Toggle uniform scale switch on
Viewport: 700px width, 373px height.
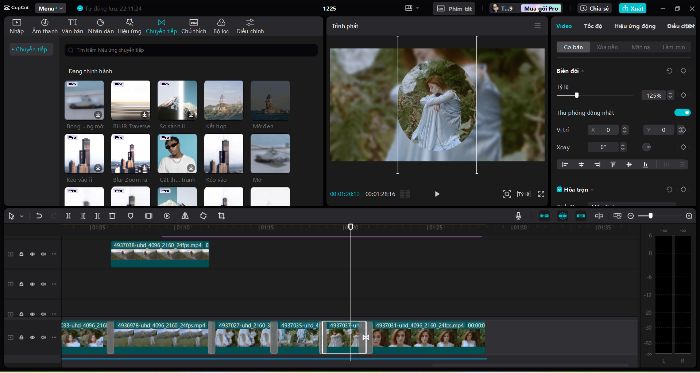coord(683,112)
